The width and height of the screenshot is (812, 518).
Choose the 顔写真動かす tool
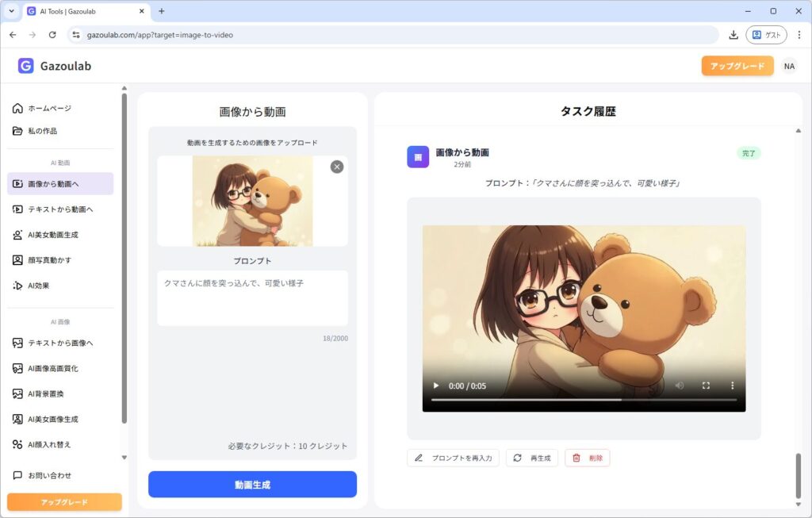[x=49, y=260]
